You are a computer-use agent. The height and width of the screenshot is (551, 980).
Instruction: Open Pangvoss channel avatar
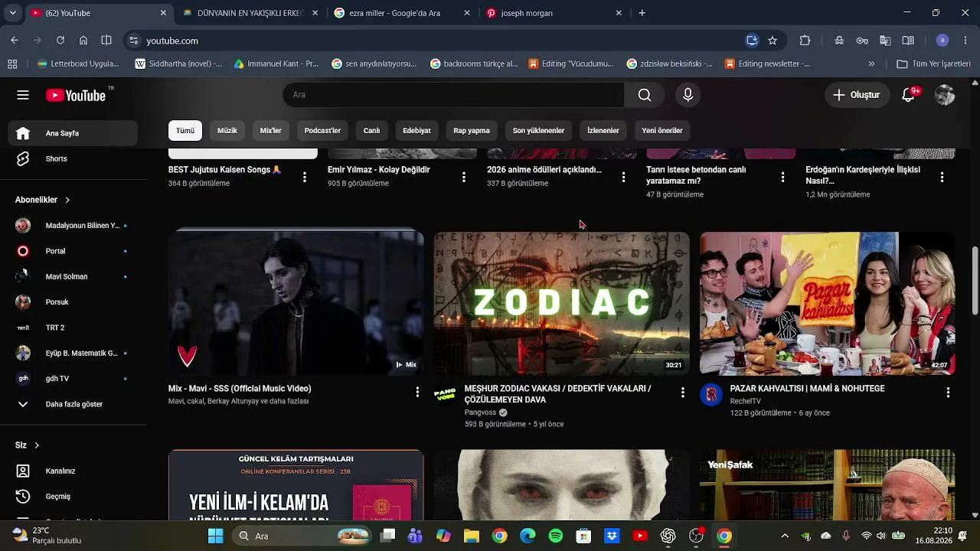[x=445, y=394]
